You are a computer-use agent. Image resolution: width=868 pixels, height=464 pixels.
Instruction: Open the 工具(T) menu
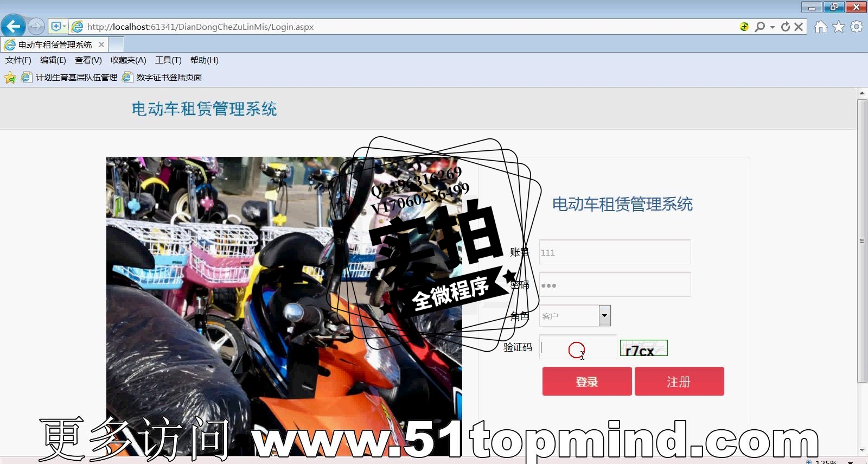tap(168, 60)
